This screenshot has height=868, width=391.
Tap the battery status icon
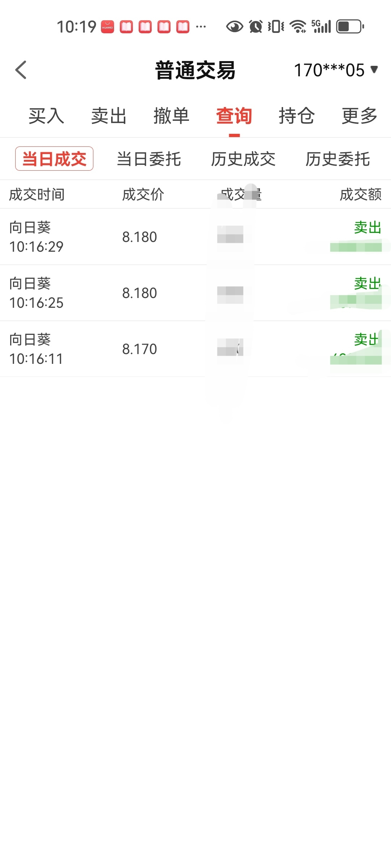tap(350, 27)
